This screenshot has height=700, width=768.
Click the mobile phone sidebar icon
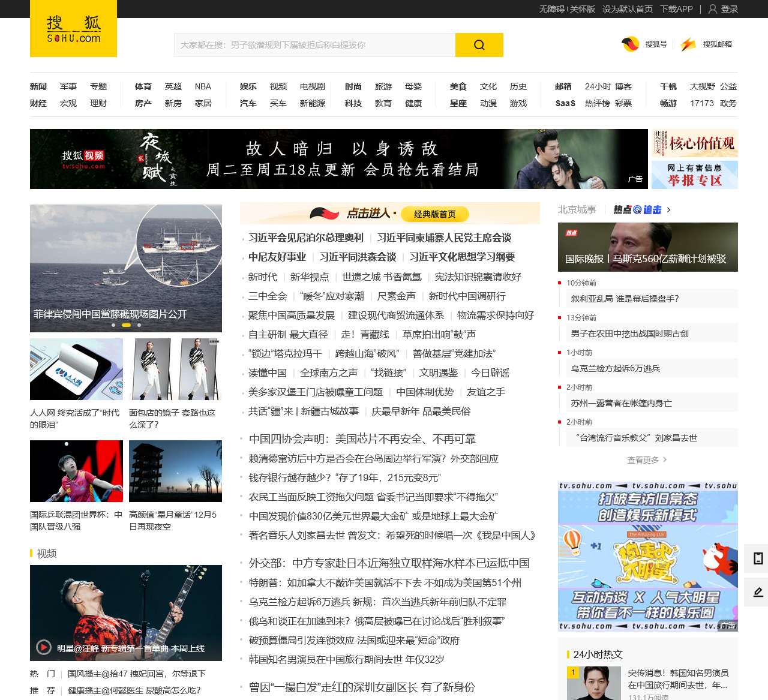[758, 558]
